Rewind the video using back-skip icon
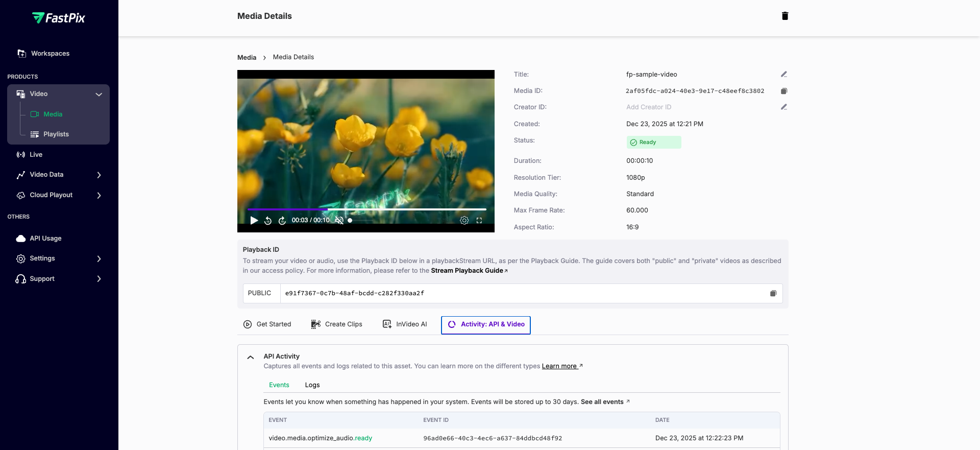 point(268,220)
